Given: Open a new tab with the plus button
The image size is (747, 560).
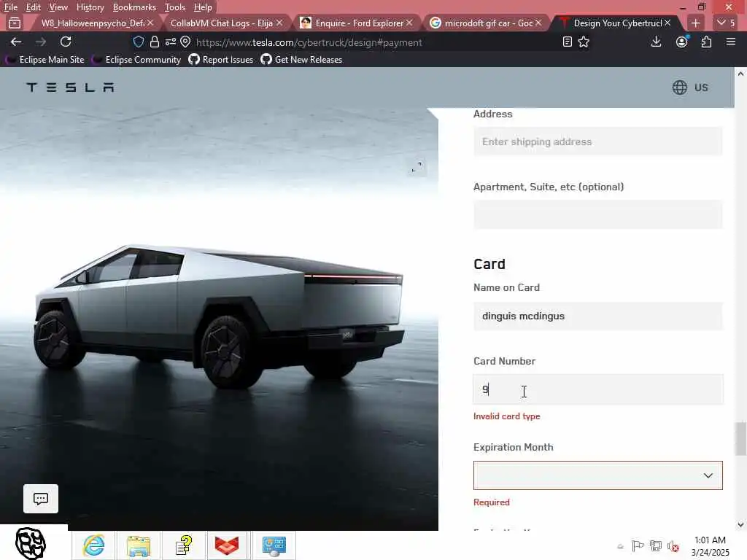Looking at the screenshot, I should point(695,23).
